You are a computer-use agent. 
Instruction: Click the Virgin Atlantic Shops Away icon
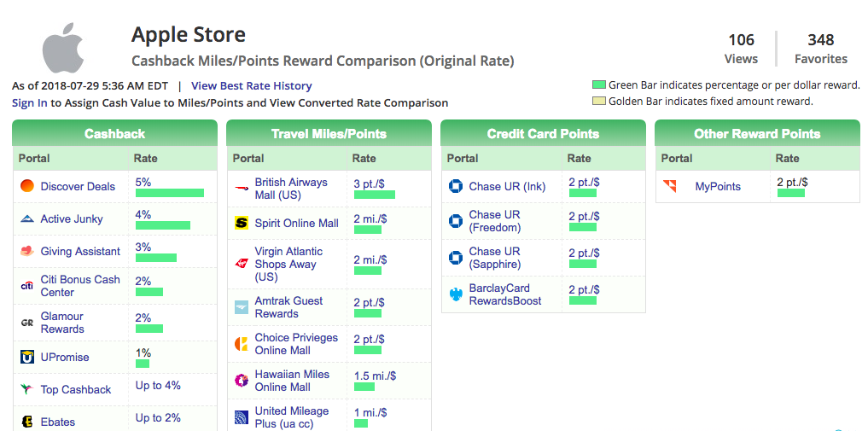pyautogui.click(x=242, y=264)
